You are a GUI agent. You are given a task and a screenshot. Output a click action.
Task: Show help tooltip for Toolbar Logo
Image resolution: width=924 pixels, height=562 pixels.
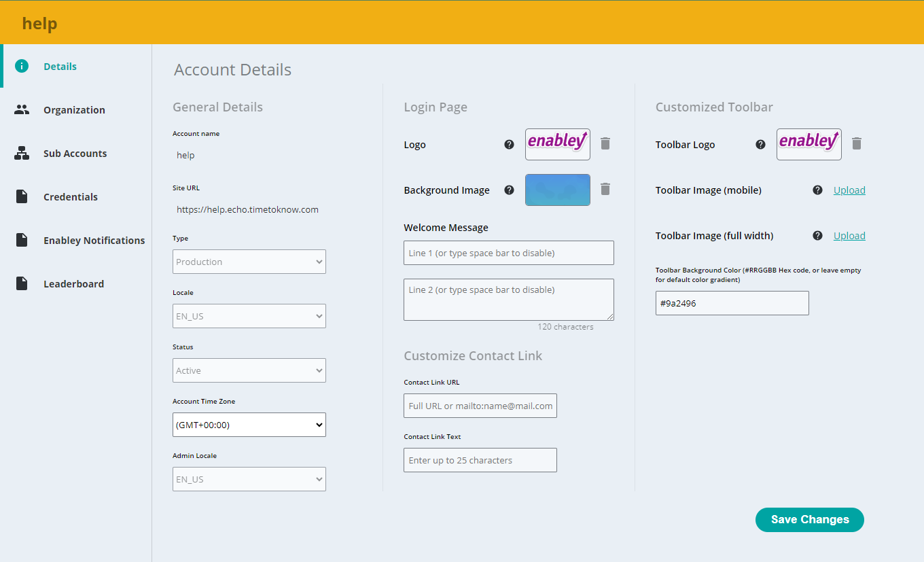pos(760,144)
